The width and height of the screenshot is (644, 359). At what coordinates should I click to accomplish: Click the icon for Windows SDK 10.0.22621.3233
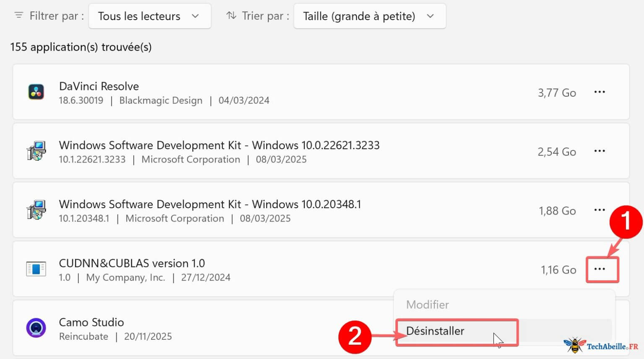(36, 151)
